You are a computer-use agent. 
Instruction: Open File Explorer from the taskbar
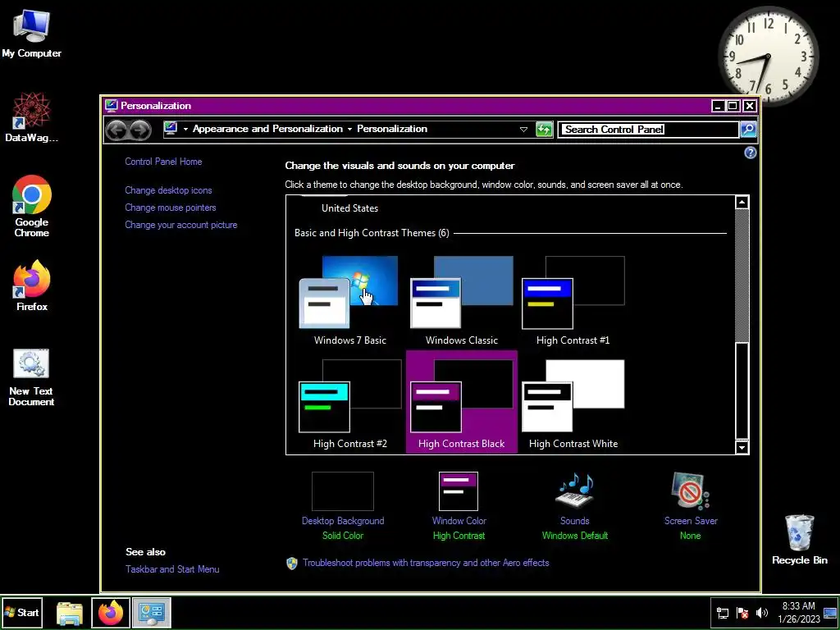pyautogui.click(x=70, y=612)
